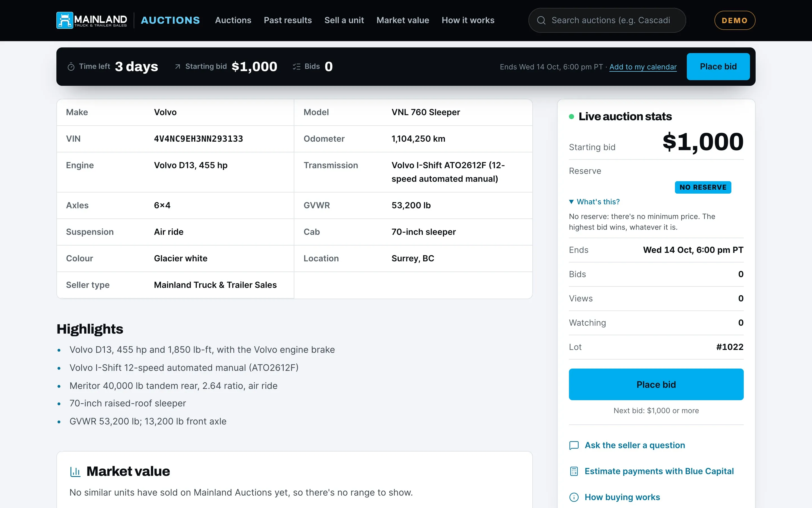Click the search magnifier icon
The image size is (812, 508).
click(x=541, y=21)
